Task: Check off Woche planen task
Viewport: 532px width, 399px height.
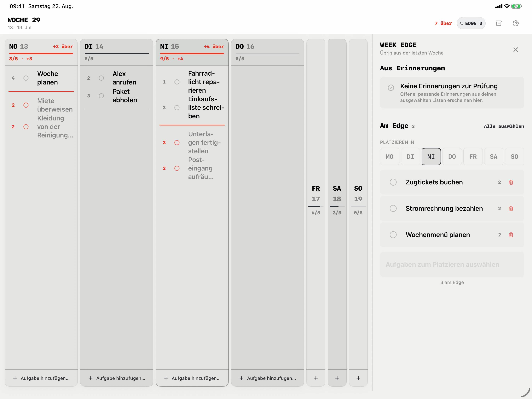Action: click(x=26, y=78)
